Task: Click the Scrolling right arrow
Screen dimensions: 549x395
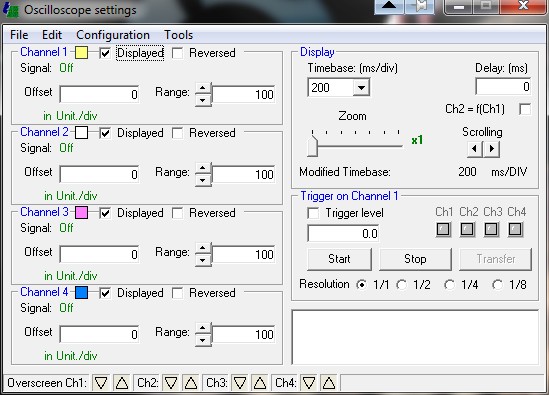Action: [x=492, y=149]
